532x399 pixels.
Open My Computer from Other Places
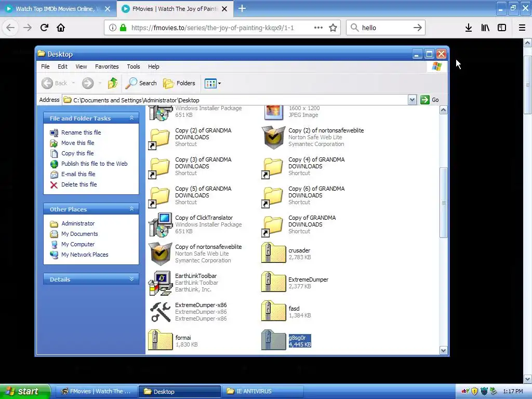pyautogui.click(x=78, y=244)
